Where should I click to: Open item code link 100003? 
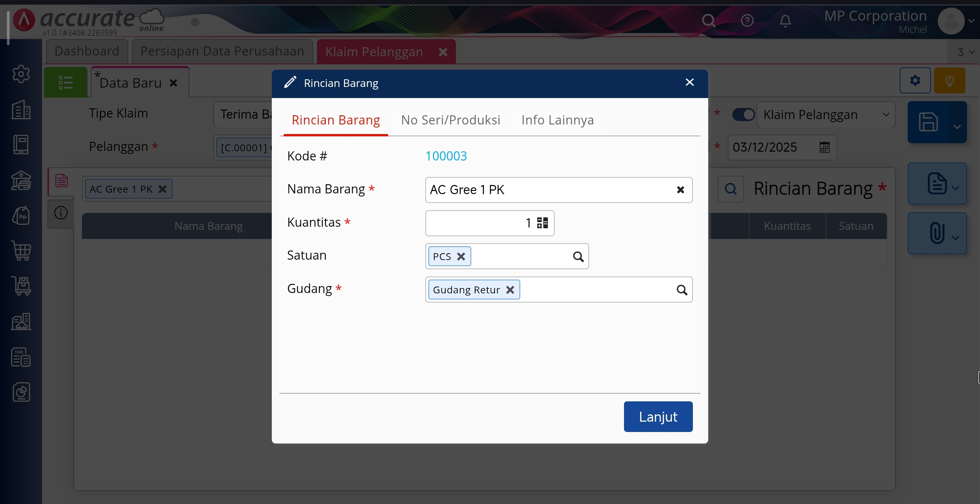tap(446, 156)
